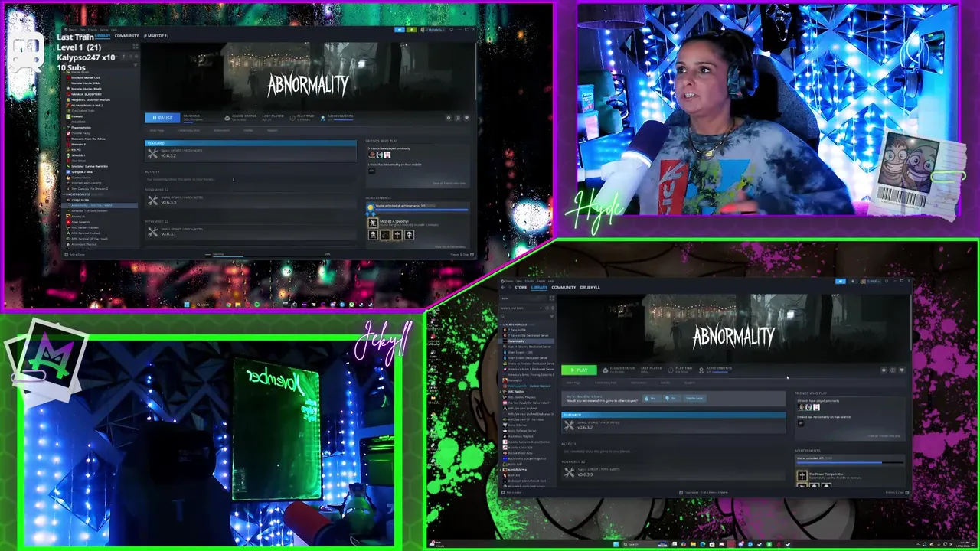The height and width of the screenshot is (551, 980).
Task: Select Abnormality in Dr.Jekyll's library list
Action: coord(527,341)
